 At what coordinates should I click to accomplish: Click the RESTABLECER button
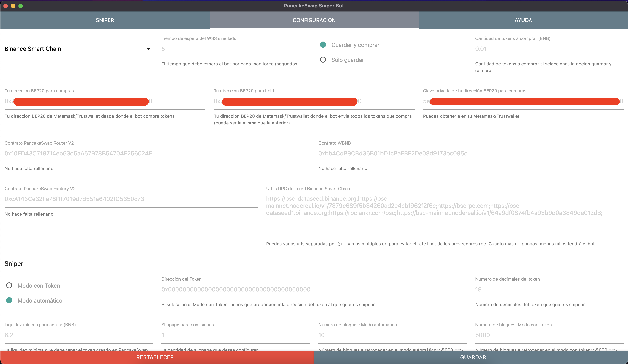point(157,357)
